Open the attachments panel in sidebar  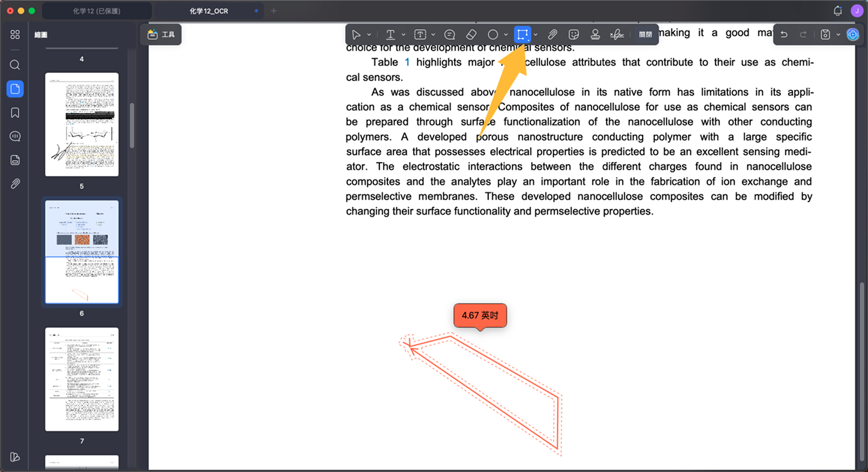[x=15, y=184]
